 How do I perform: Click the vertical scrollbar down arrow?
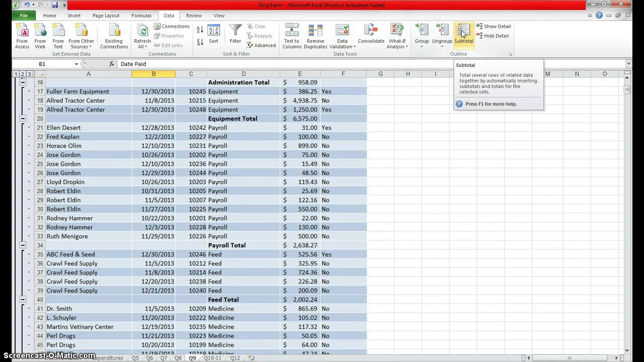click(627, 350)
